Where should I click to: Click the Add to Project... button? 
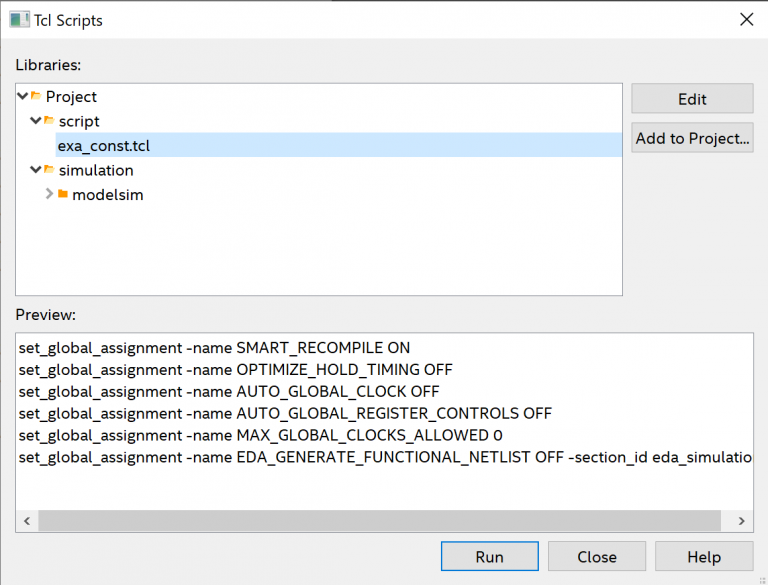[x=692, y=139]
